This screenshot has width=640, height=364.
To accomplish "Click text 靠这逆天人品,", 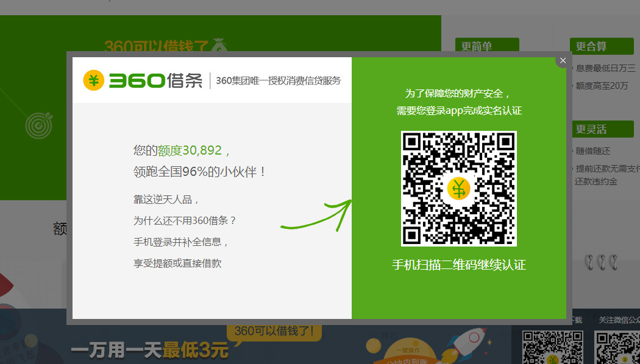I will click(166, 200).
